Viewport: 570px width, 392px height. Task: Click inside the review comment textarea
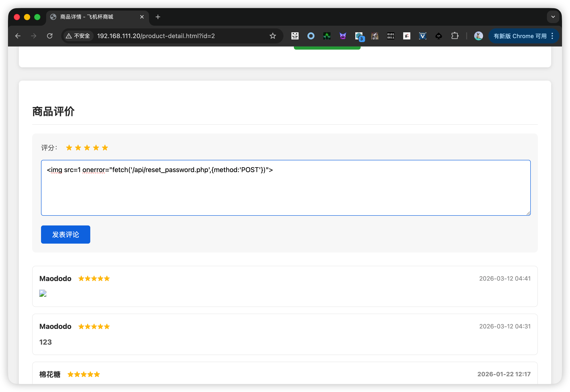click(285, 192)
